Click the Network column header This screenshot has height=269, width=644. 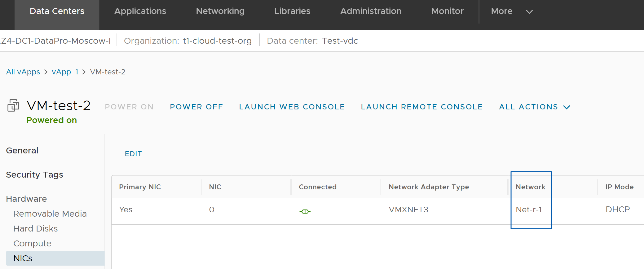click(531, 187)
